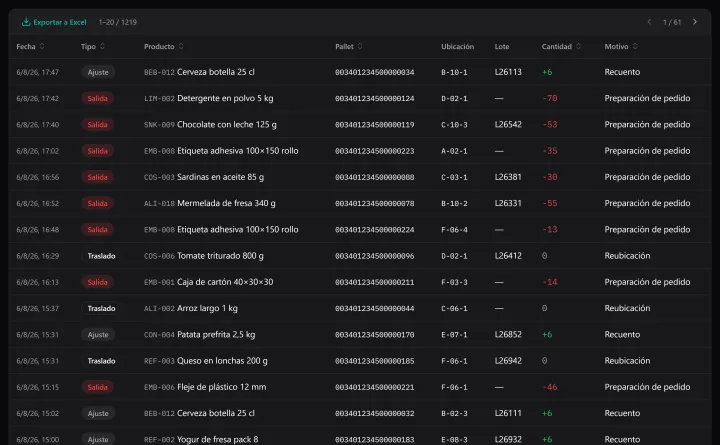
Task: Click pallet code ending 00034
Action: 375,72
